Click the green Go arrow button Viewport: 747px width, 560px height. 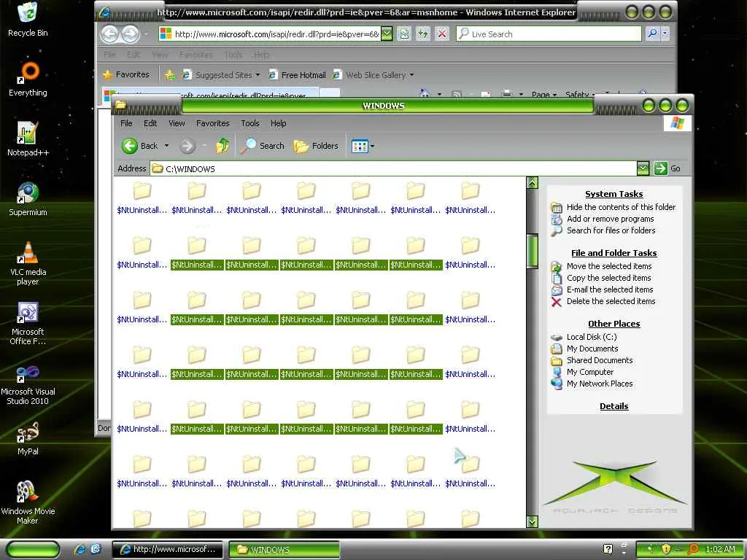[x=660, y=168]
